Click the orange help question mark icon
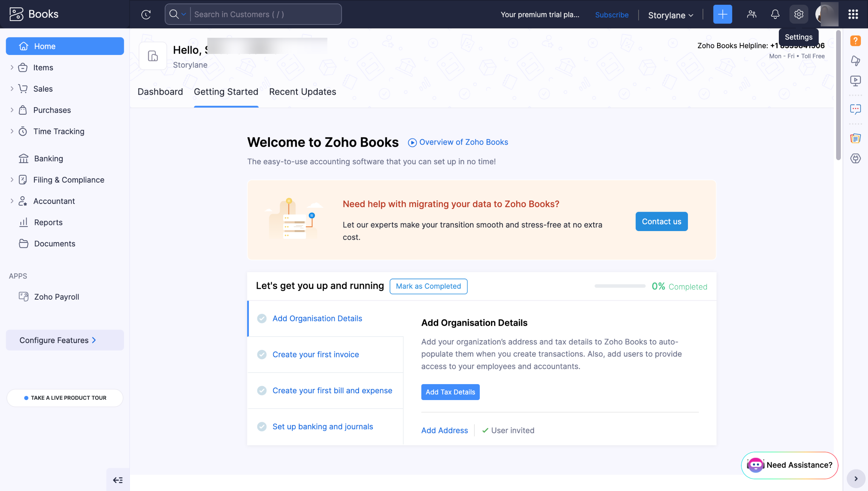Viewport: 868px width, 491px height. 855,41
